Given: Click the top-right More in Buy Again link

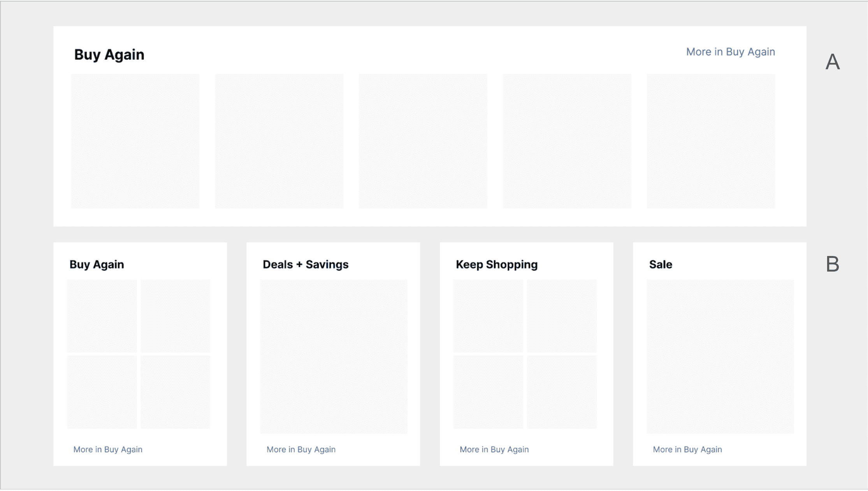Looking at the screenshot, I should click(730, 52).
